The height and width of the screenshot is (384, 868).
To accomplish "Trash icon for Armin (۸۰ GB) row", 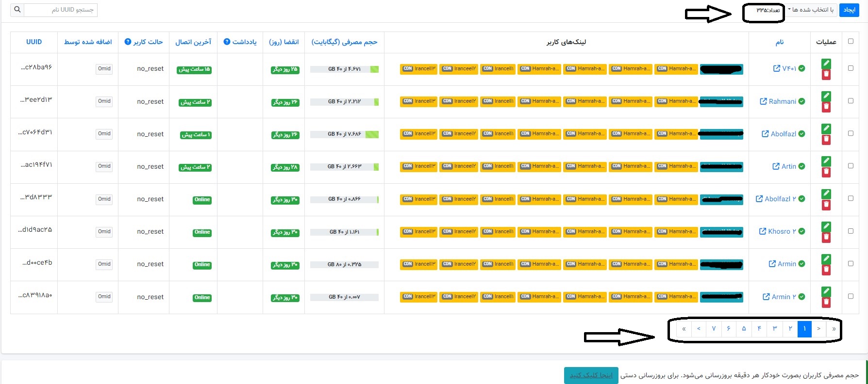I will point(826,270).
